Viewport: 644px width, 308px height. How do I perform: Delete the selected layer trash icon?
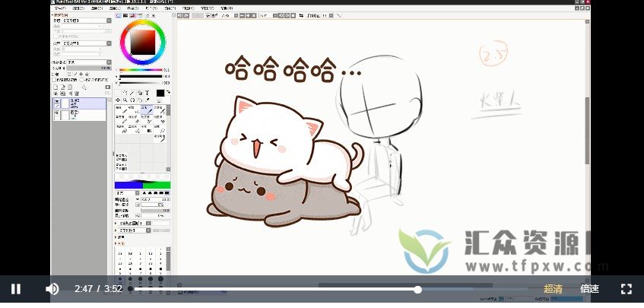point(77,94)
